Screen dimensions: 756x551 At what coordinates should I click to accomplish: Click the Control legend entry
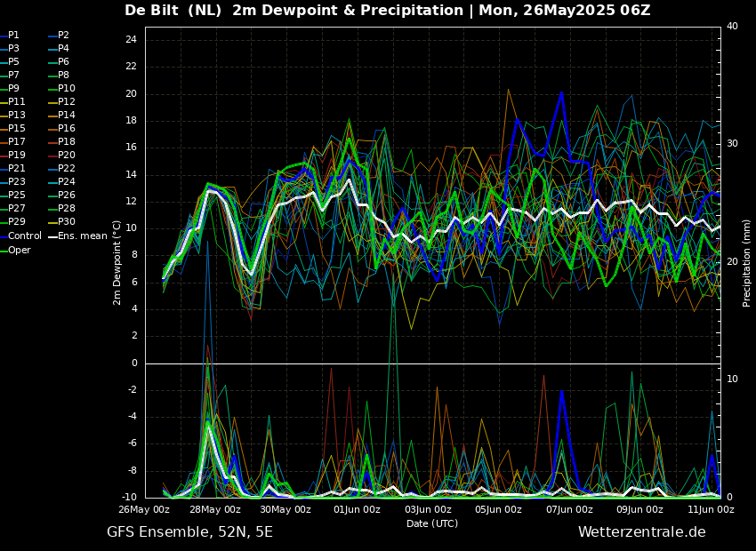click(24, 236)
